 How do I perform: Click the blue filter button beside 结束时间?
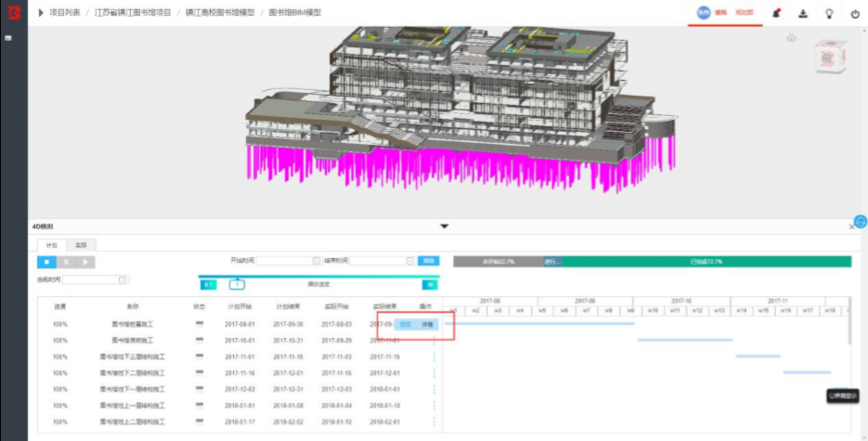tap(429, 261)
